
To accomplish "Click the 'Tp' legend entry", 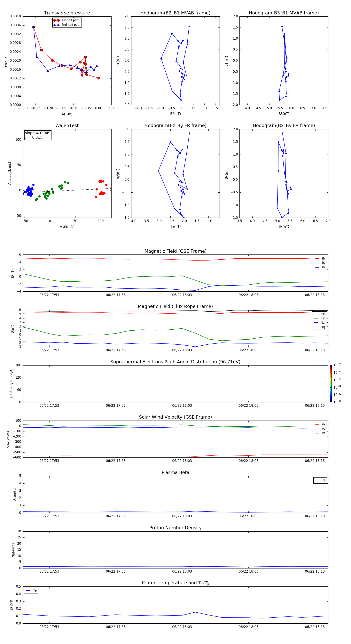I will 31,591.
